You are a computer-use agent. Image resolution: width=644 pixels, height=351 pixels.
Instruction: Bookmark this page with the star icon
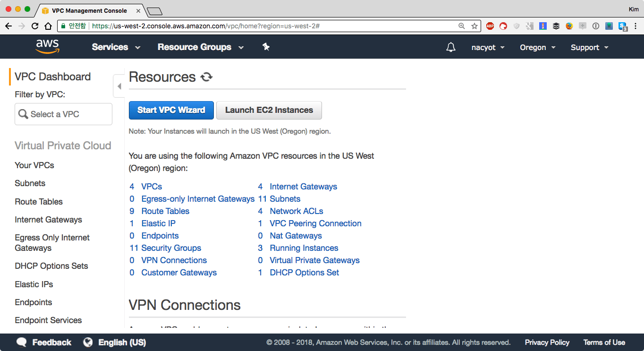pyautogui.click(x=475, y=26)
